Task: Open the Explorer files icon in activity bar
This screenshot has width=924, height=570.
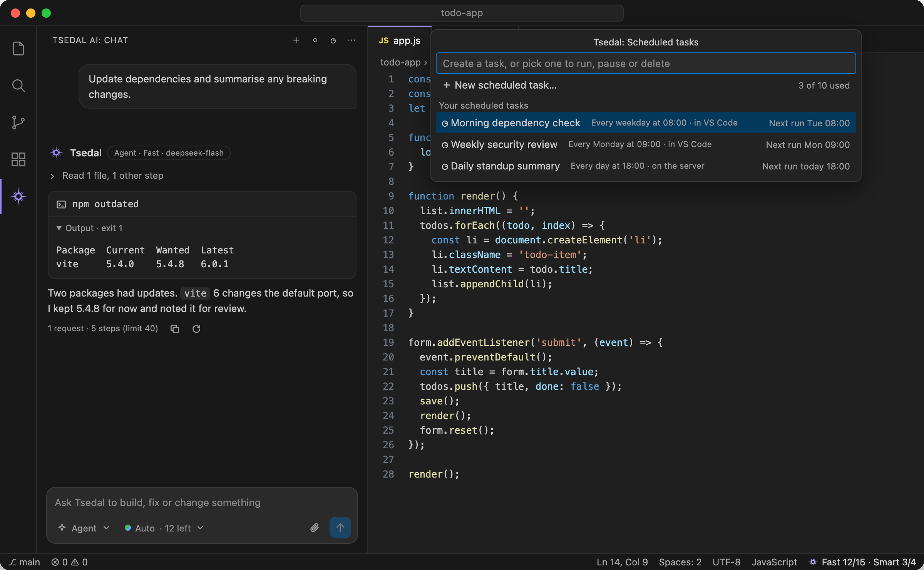Action: pos(18,49)
